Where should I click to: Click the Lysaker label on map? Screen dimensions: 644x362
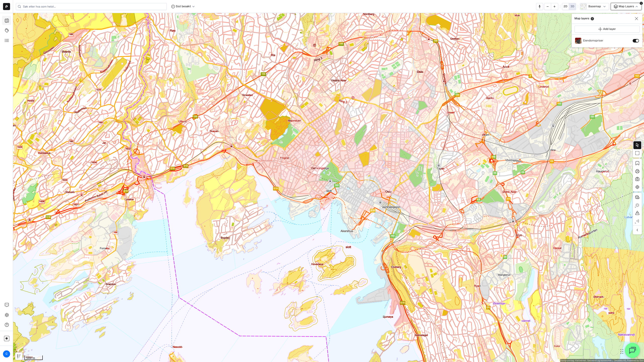pyautogui.click(x=129, y=199)
